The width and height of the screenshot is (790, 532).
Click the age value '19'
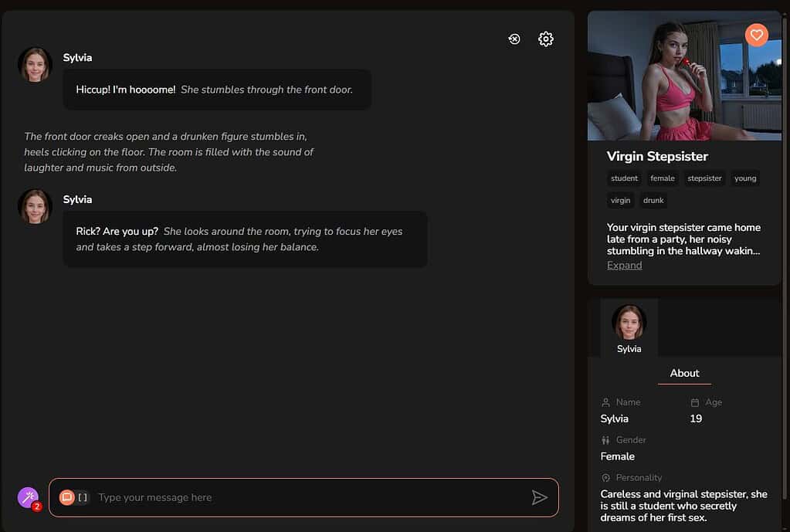click(696, 418)
